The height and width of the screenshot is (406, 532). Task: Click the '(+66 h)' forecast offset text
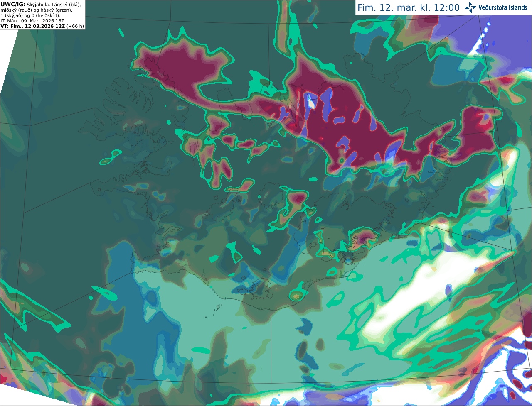pos(75,26)
